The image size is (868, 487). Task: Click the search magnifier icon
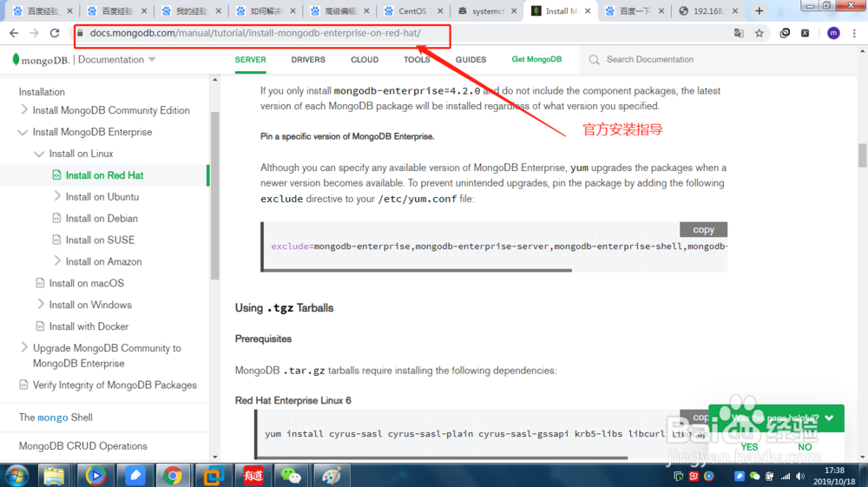pyautogui.click(x=594, y=60)
